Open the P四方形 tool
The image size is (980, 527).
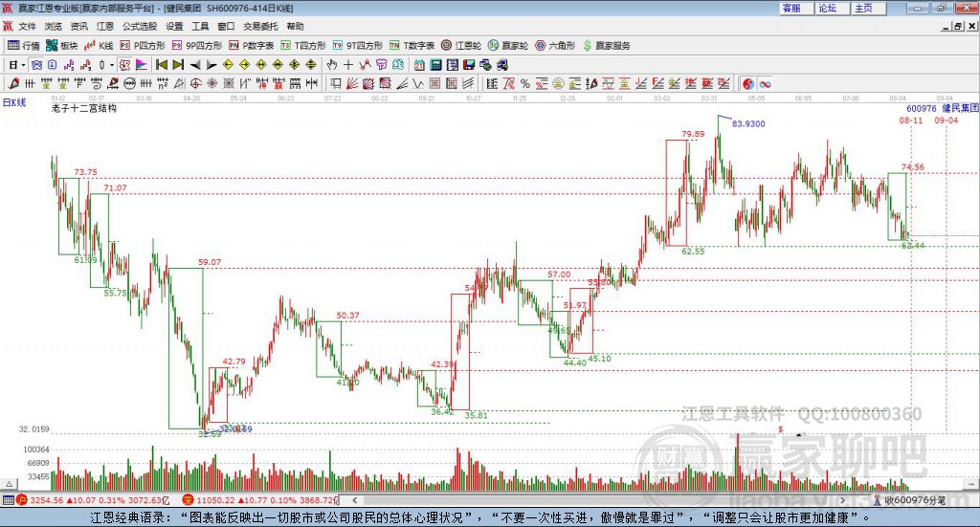pyautogui.click(x=143, y=46)
